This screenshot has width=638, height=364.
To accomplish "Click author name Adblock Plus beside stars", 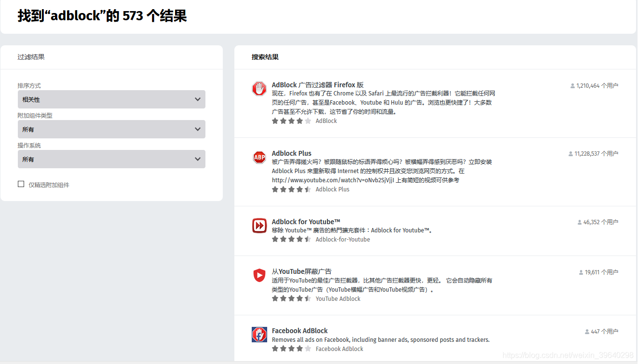I will (333, 189).
